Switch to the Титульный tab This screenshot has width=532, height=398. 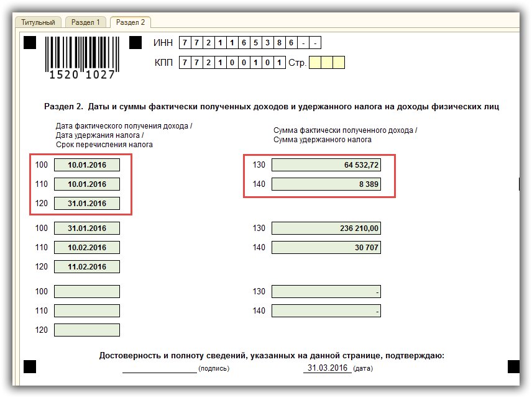38,22
